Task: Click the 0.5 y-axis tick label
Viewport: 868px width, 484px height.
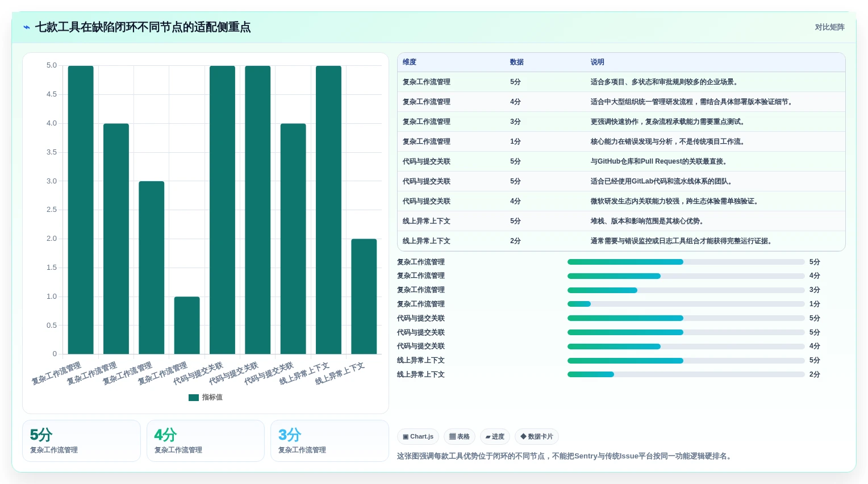Action: click(x=52, y=326)
